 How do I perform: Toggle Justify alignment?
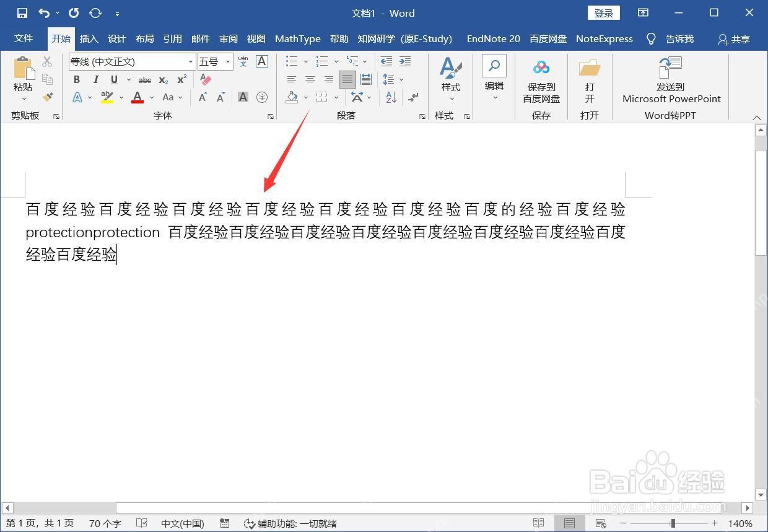(347, 79)
